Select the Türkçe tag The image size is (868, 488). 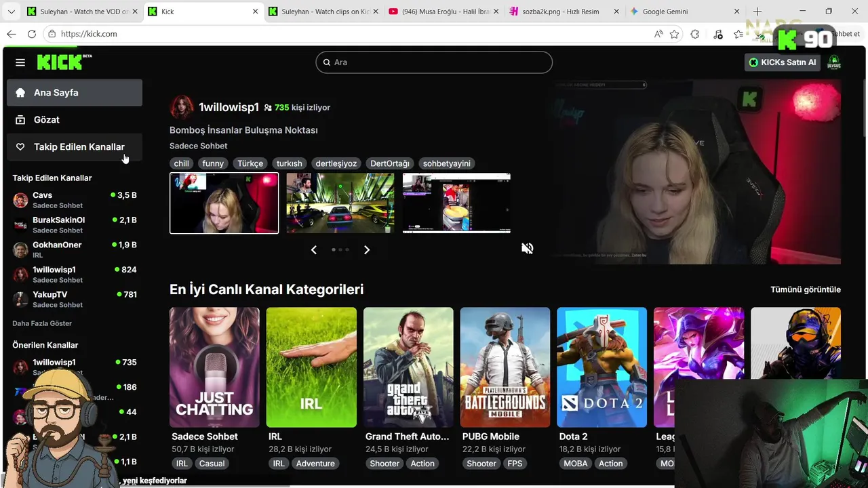coord(250,163)
